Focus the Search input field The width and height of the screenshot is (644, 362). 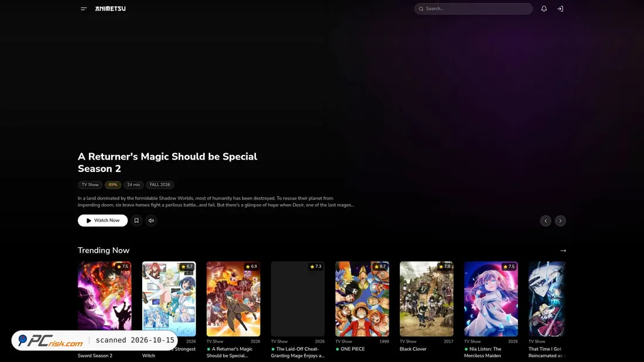point(473,9)
